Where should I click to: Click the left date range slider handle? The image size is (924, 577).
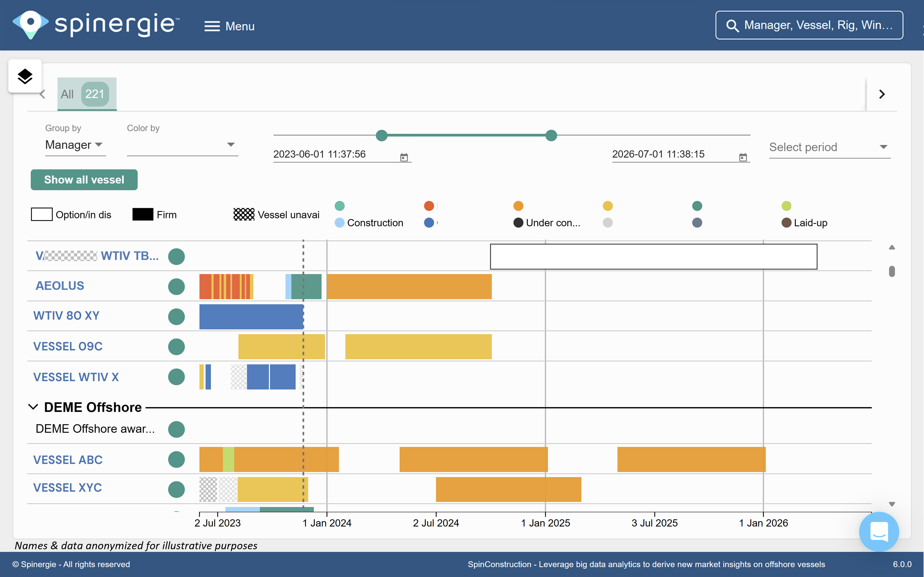click(x=381, y=135)
